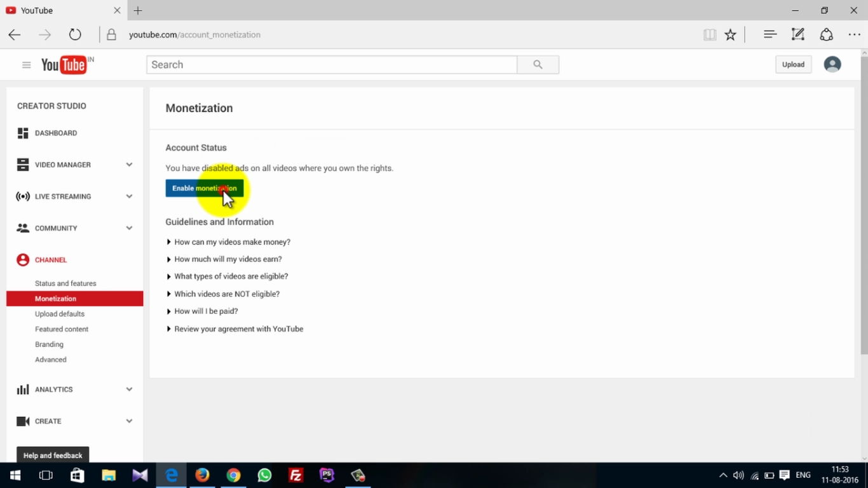Add page to favorites star
The height and width of the screenshot is (488, 868).
[731, 35]
